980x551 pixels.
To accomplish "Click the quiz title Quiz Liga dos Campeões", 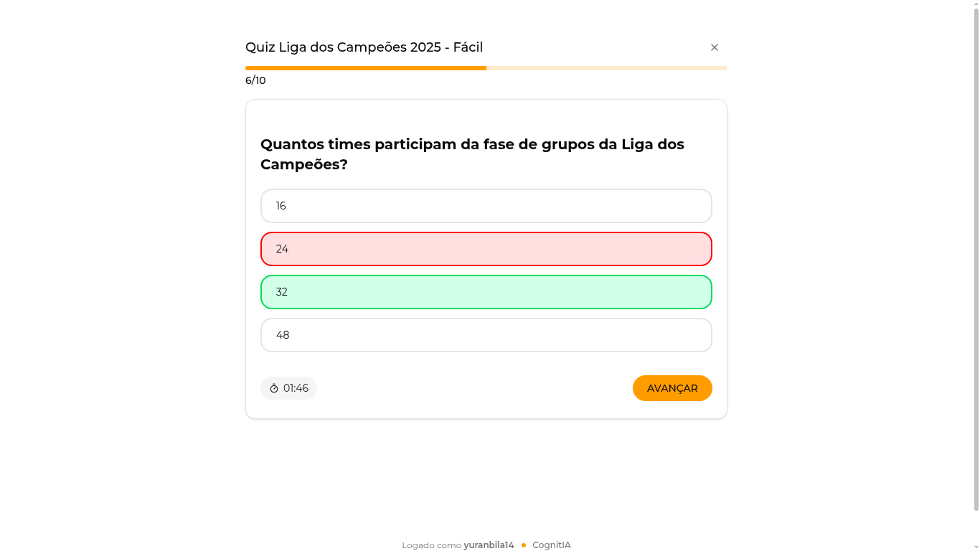I will 363,47.
